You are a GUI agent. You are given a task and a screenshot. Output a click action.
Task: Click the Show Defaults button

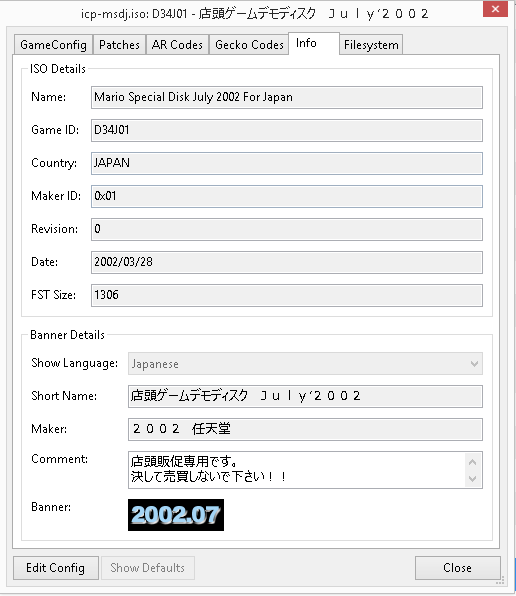(x=148, y=568)
